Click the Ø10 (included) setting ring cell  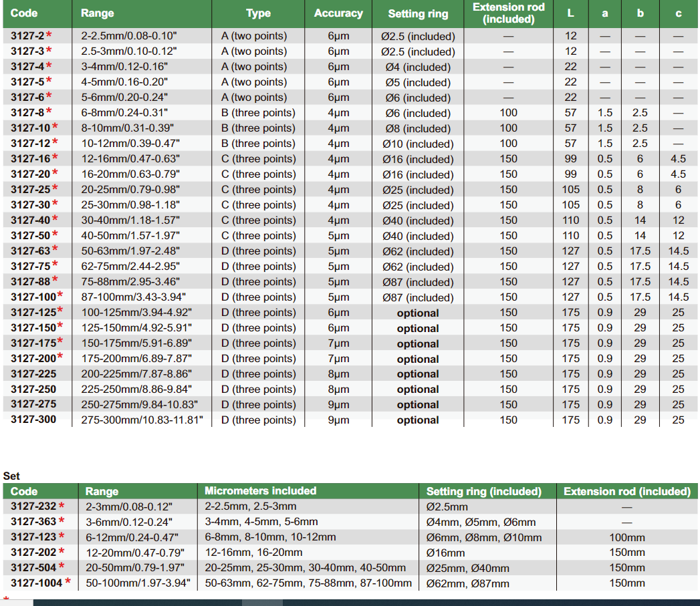tap(418, 144)
